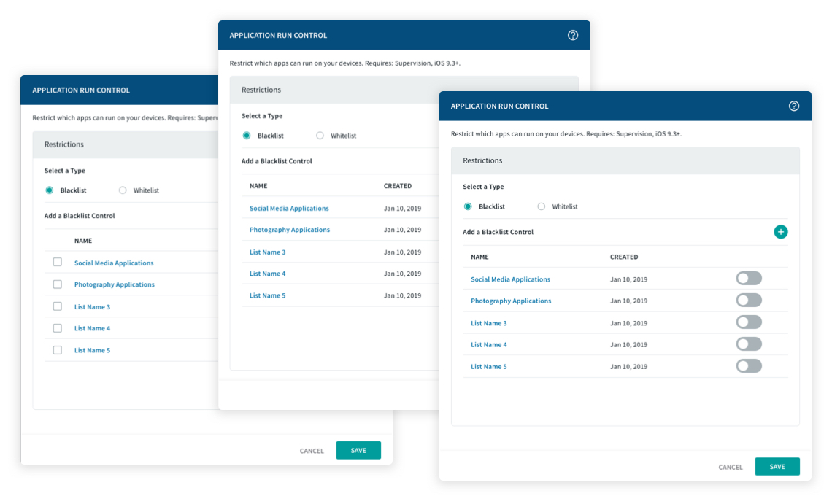Check the box beside Social Media Applications

(58, 263)
